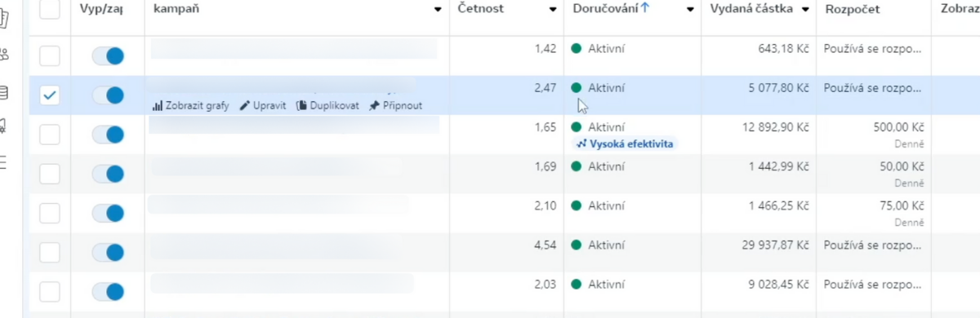This screenshot has height=318, width=980.
Task: Open Doručování column dropdown arrow
Action: pyautogui.click(x=690, y=10)
